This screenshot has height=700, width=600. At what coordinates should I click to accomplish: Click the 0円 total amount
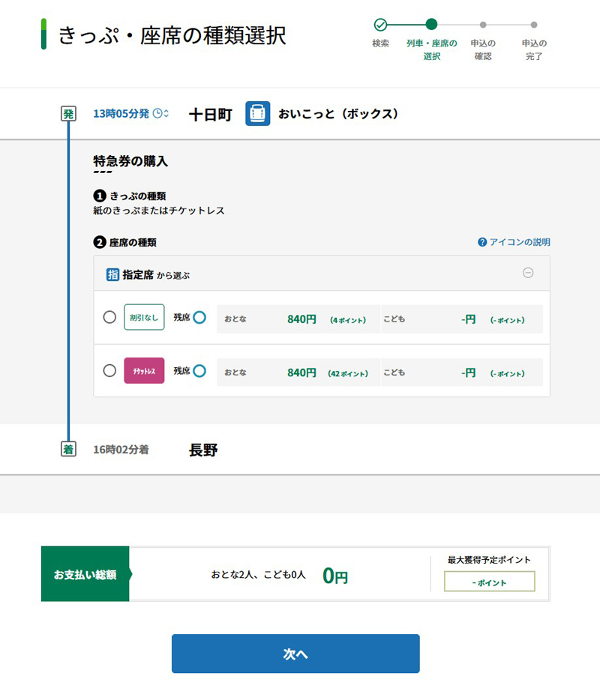(x=335, y=576)
